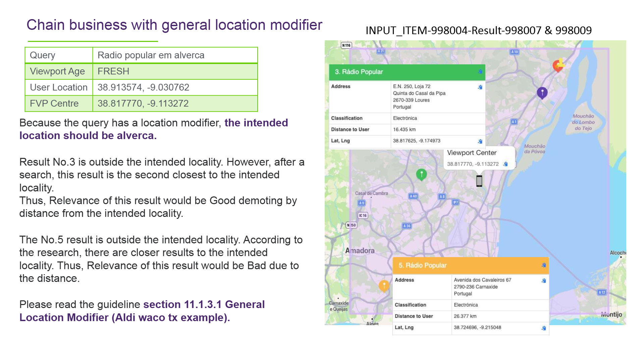Open the 3. Rádio Popular result header
The height and width of the screenshot is (362, 644).
pyautogui.click(x=407, y=72)
